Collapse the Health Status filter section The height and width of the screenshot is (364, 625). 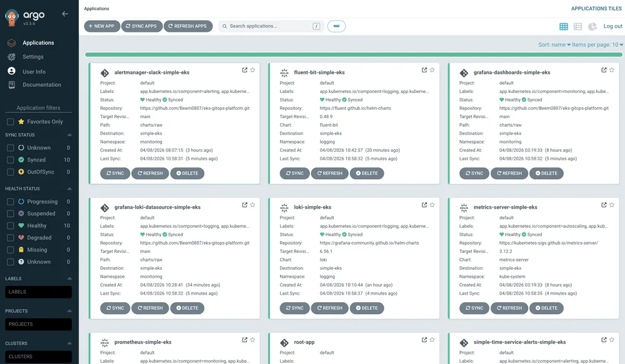[69, 189]
